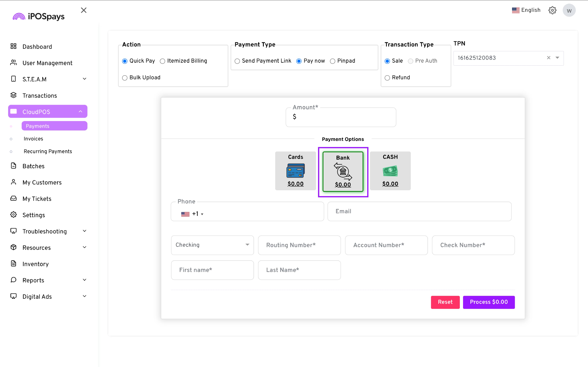Viewport: 588px width, 367px height.
Task: Expand the Reports sidebar section
Action: tap(84, 280)
